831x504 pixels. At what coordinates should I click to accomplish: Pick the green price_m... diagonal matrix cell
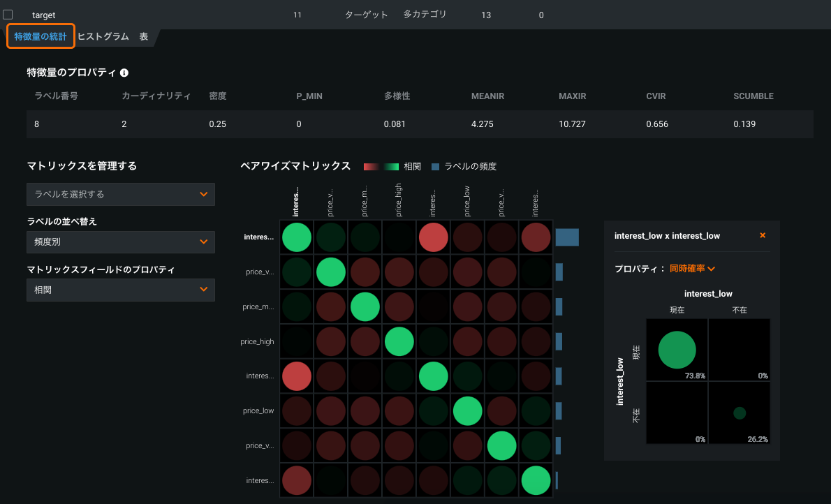coord(365,306)
